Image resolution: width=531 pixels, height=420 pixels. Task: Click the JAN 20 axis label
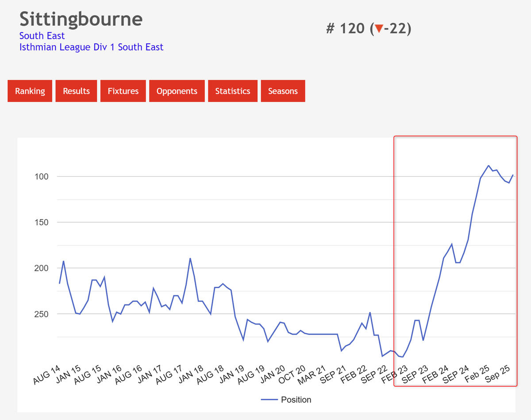pos(272,374)
